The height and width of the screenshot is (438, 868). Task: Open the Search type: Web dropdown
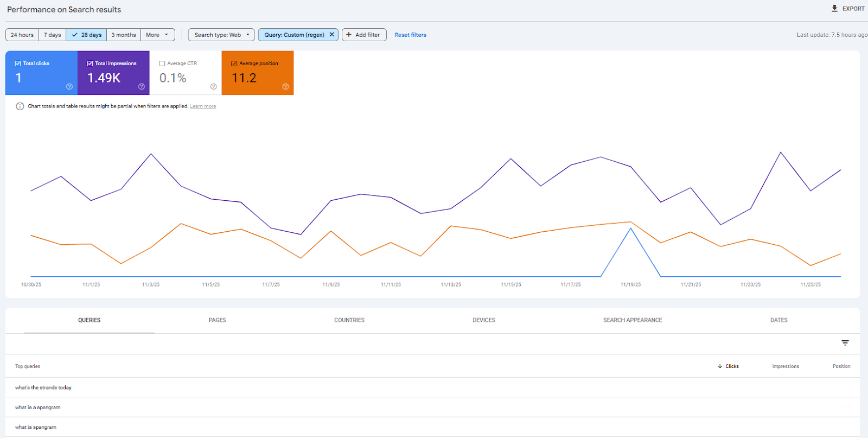[x=221, y=35]
